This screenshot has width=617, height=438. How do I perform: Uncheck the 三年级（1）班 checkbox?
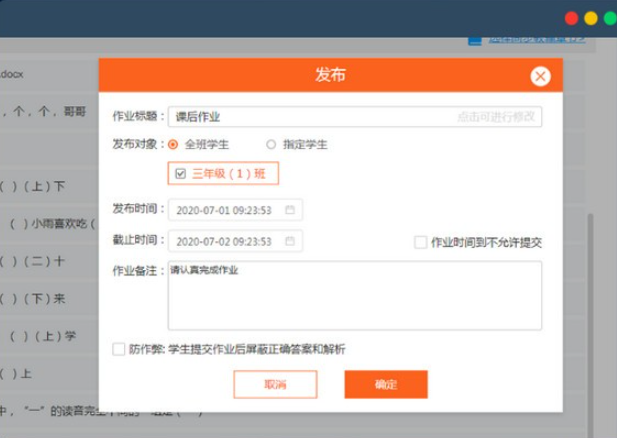pyautogui.click(x=181, y=174)
